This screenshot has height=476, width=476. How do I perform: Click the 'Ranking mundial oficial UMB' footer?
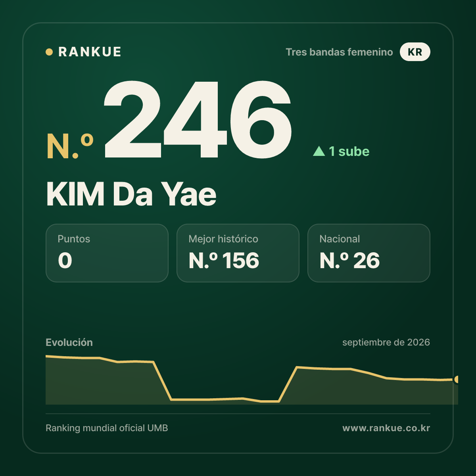107,428
